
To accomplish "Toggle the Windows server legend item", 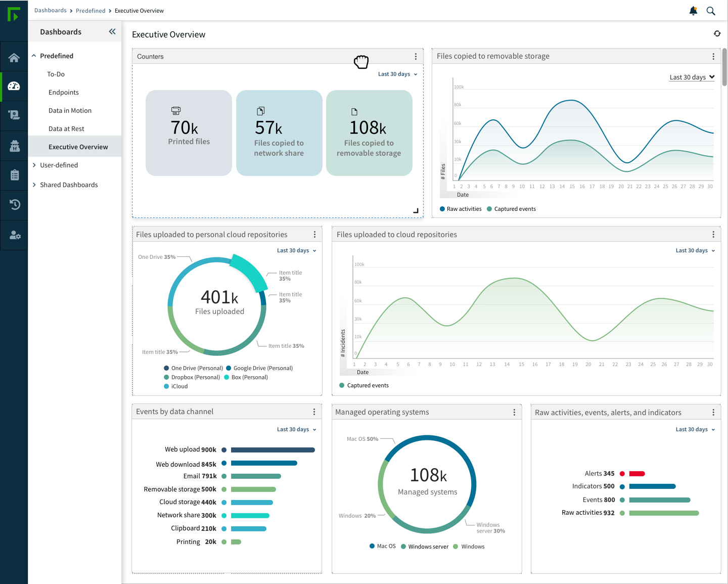I will (425, 547).
